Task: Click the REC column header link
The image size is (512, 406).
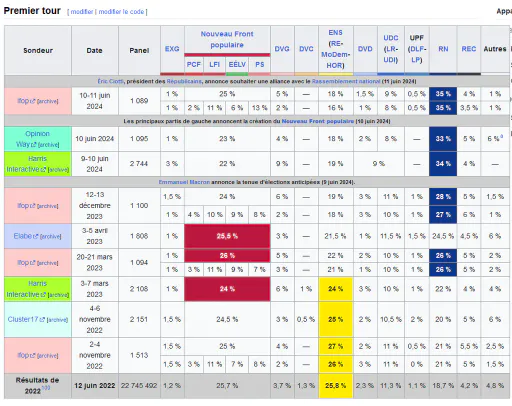Action: click(469, 49)
